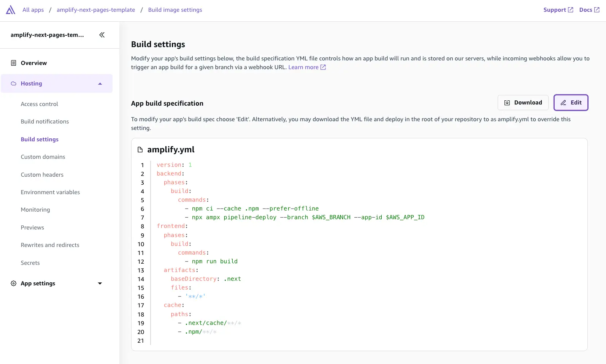Click line number 21 in the code gutter
The image size is (606, 364).
tap(141, 341)
